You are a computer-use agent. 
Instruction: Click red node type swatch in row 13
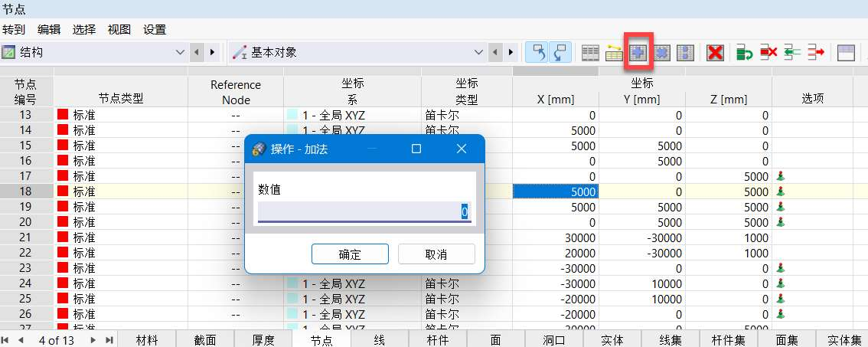click(x=63, y=115)
